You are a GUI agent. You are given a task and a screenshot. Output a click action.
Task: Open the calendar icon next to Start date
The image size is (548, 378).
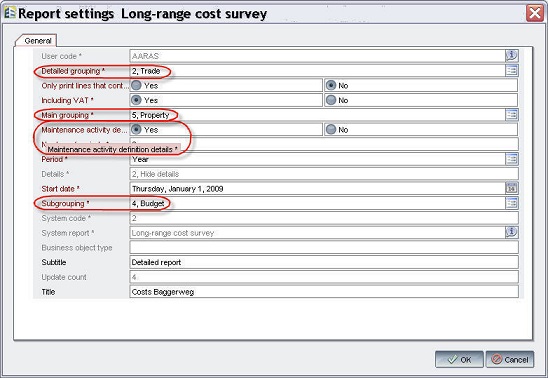[512, 188]
